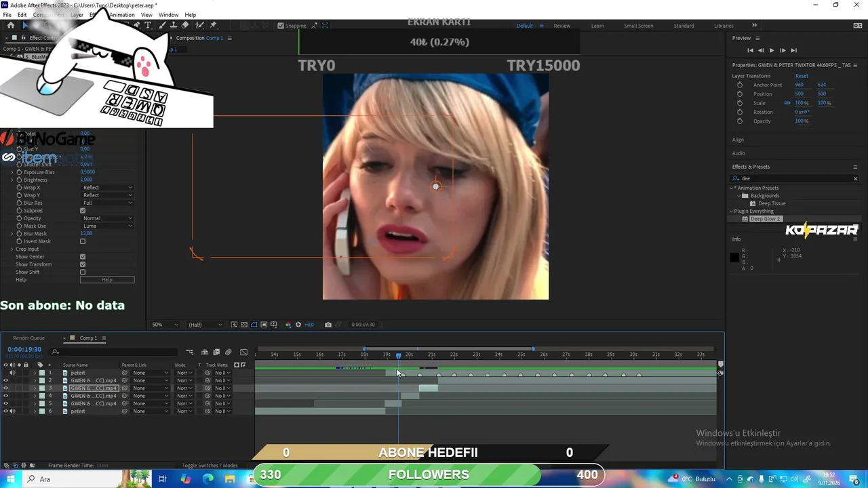Select the Puppet Pin tool
Screen dimensions: 868x488
point(213,25)
